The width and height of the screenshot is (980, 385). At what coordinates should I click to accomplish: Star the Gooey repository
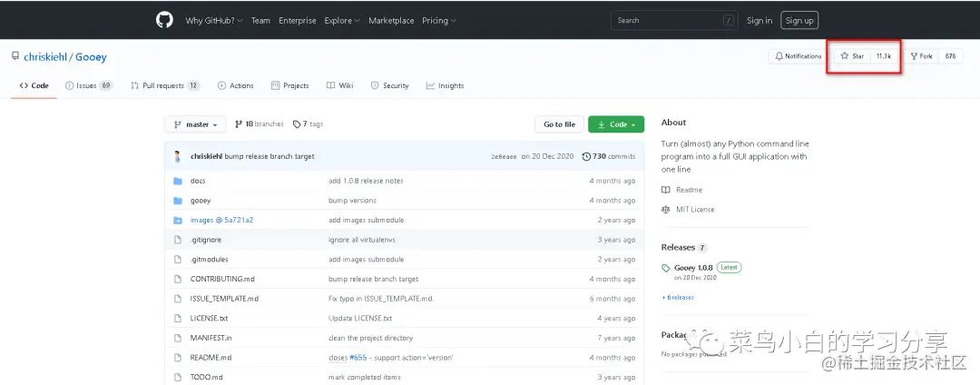tap(852, 56)
